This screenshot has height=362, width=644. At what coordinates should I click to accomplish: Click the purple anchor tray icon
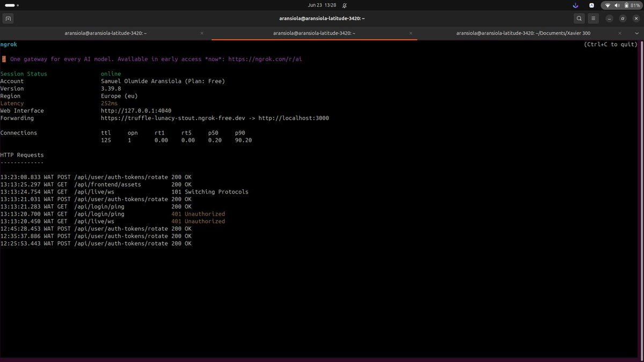coord(575,5)
